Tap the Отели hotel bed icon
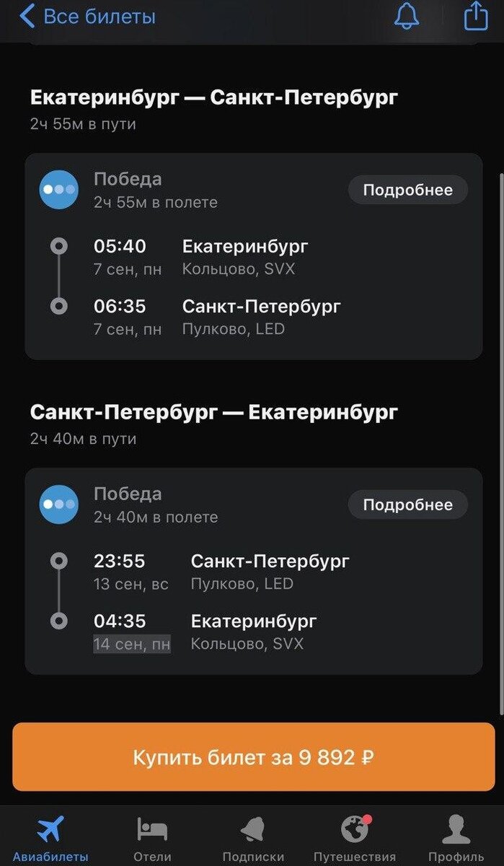 coord(151,828)
